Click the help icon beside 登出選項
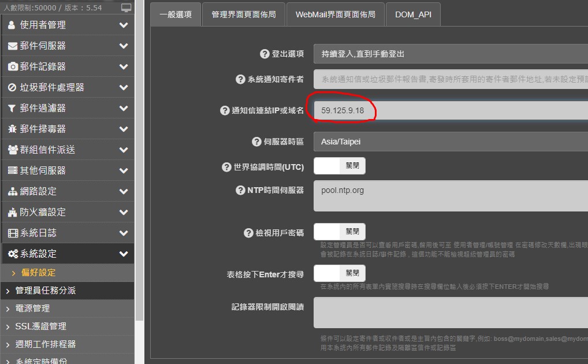The image size is (588, 364). tap(265, 54)
